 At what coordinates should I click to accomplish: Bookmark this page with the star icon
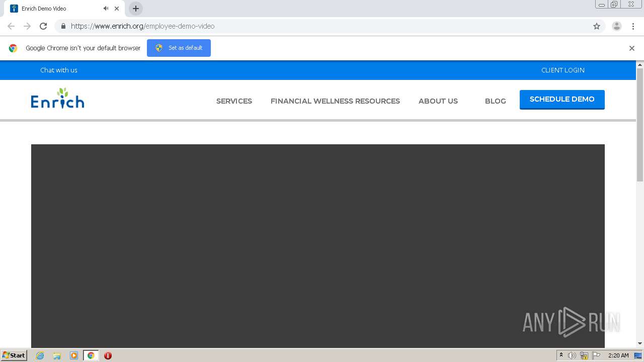[x=597, y=26]
